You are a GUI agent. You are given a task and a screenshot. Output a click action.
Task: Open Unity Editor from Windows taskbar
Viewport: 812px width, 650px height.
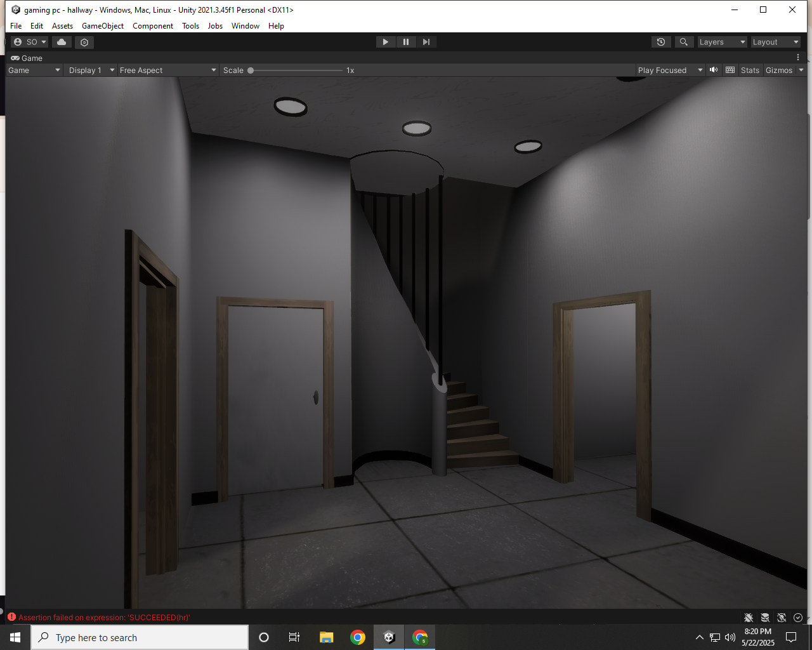390,637
